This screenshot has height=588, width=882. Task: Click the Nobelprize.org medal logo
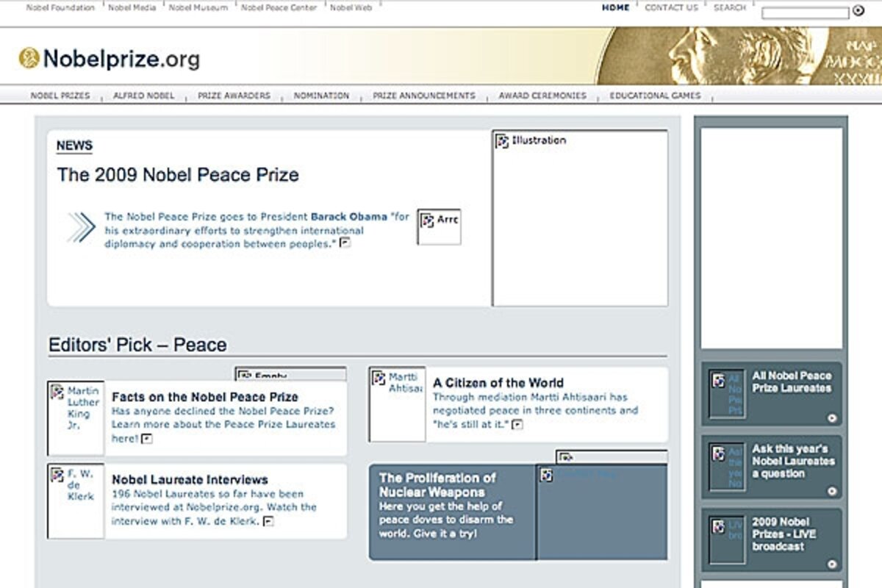point(29,58)
